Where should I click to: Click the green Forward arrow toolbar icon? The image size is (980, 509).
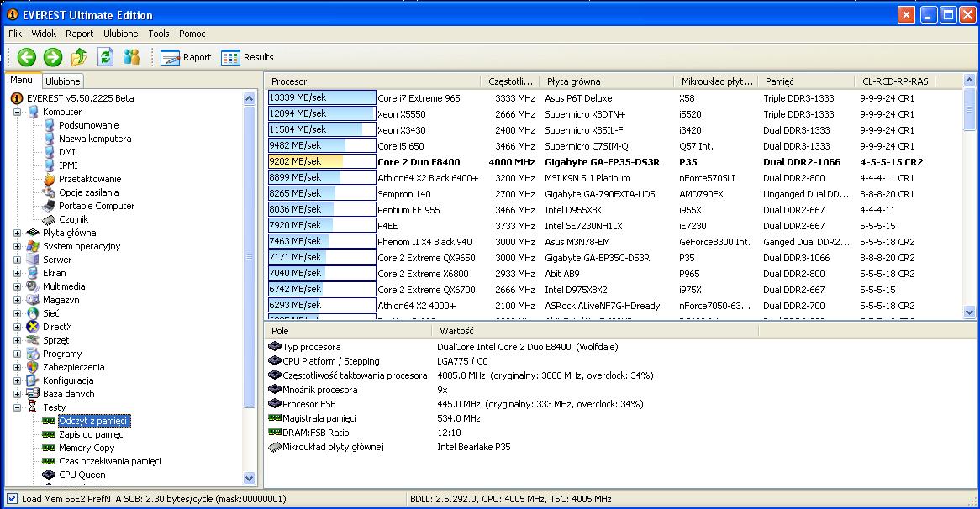53,57
